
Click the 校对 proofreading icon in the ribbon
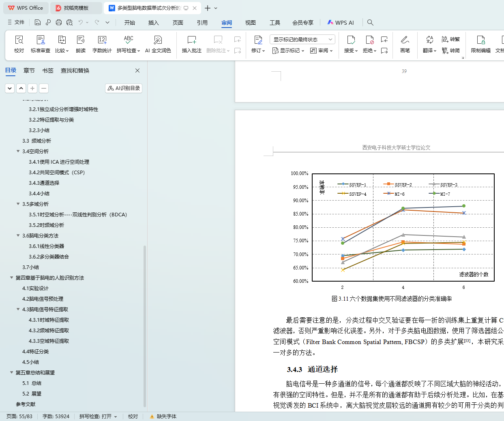click(19, 44)
